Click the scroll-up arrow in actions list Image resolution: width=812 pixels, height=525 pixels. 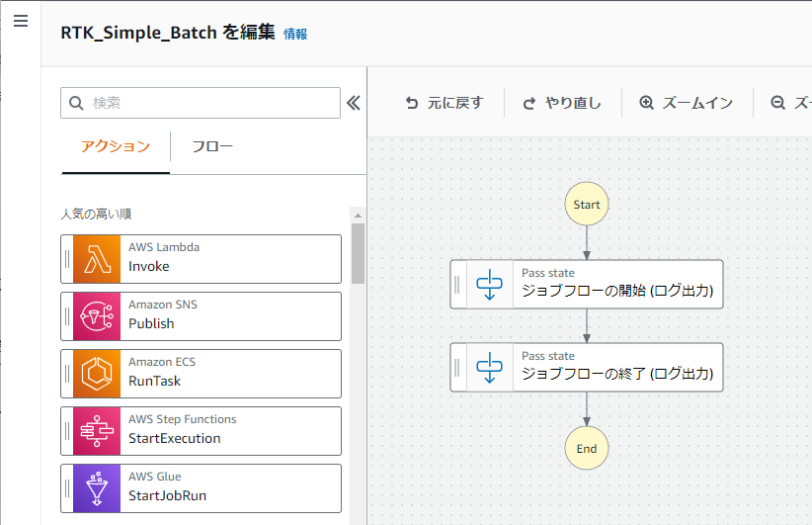(x=358, y=216)
